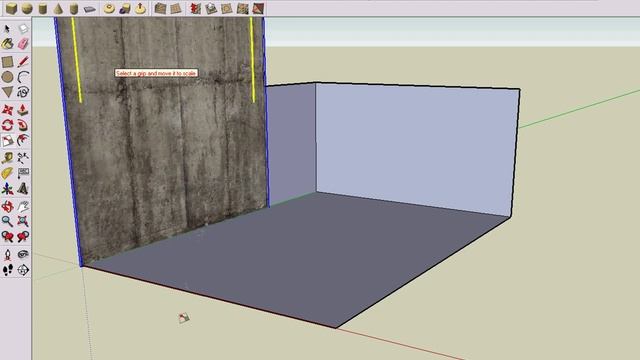Select the Polygon triangle tool
The width and height of the screenshot is (640, 360).
pyautogui.click(x=7, y=92)
